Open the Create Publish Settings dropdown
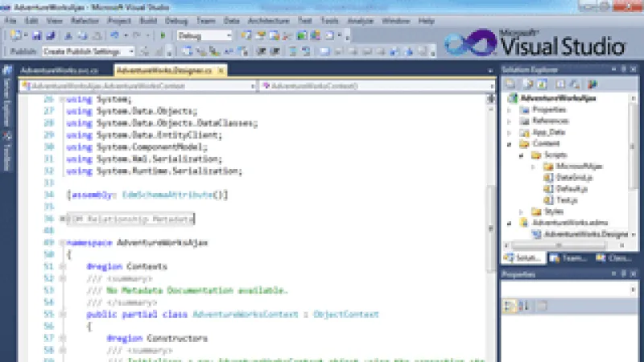Screen dimensions: 644x362 click(x=89, y=51)
